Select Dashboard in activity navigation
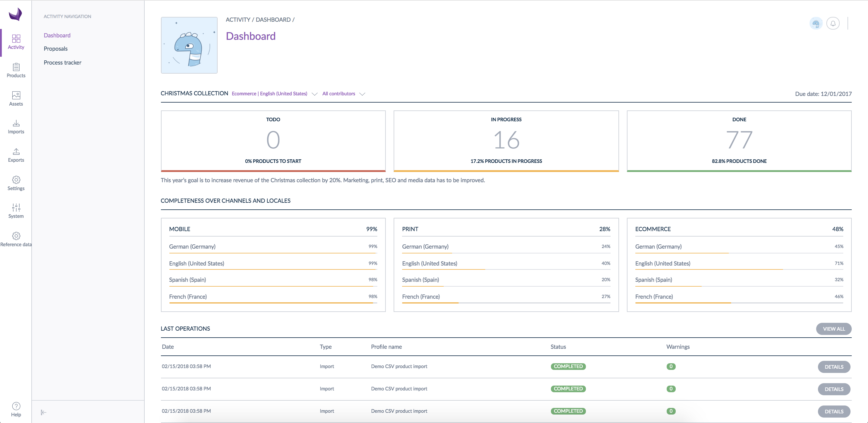Image resolution: width=868 pixels, height=423 pixels. pos(57,35)
